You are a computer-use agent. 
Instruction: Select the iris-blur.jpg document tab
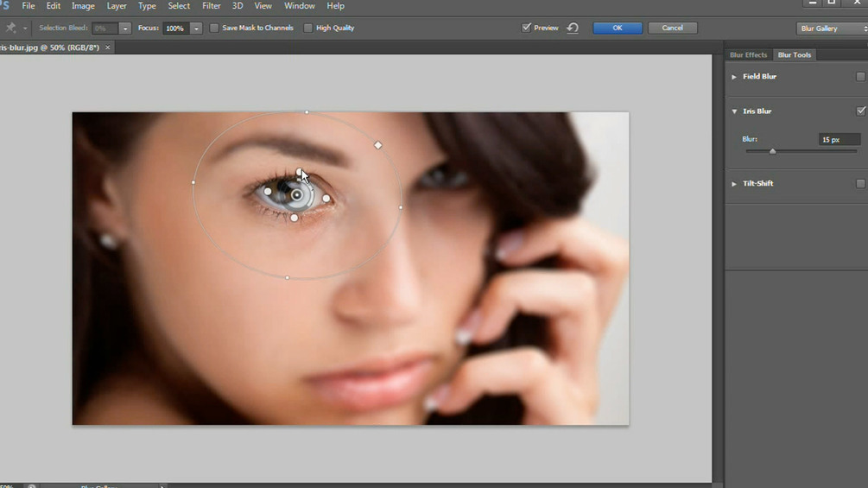(50, 48)
